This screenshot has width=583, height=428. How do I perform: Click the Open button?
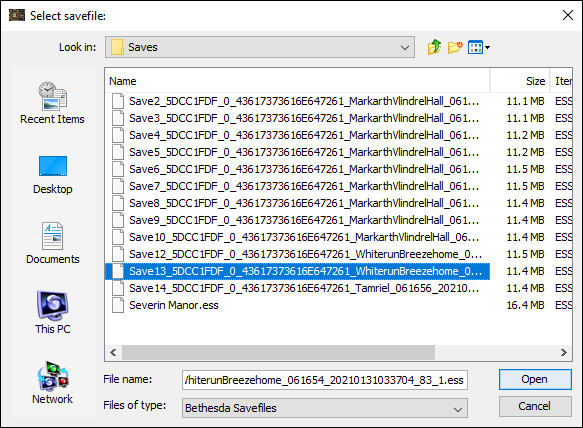(x=535, y=379)
